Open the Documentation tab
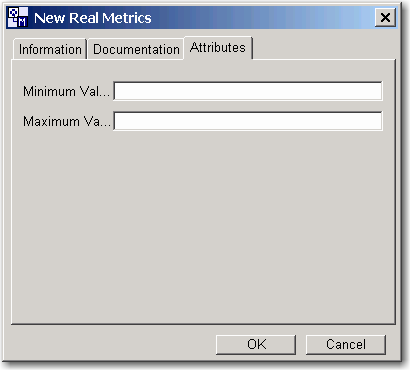This screenshot has width=410, height=370. [x=136, y=50]
